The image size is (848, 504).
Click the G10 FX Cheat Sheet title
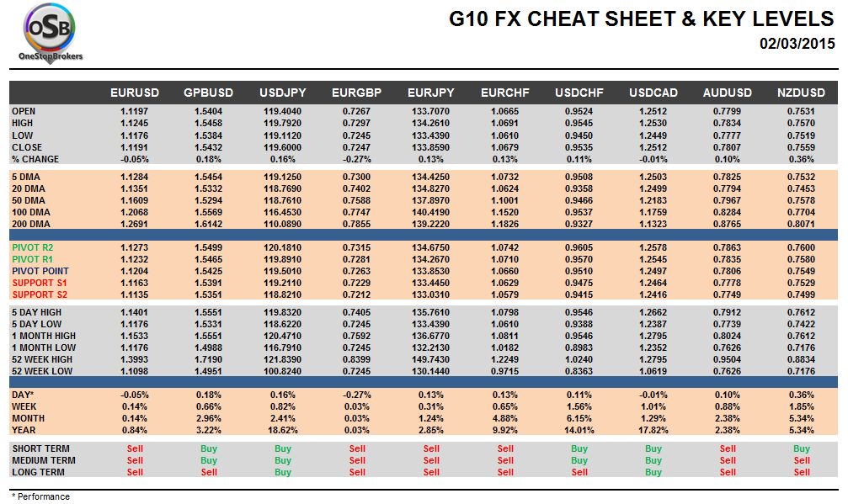point(641,19)
